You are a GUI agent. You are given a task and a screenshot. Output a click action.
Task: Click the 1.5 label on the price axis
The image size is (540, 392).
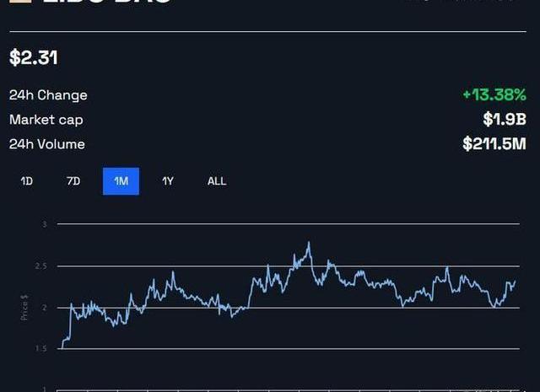(42, 349)
